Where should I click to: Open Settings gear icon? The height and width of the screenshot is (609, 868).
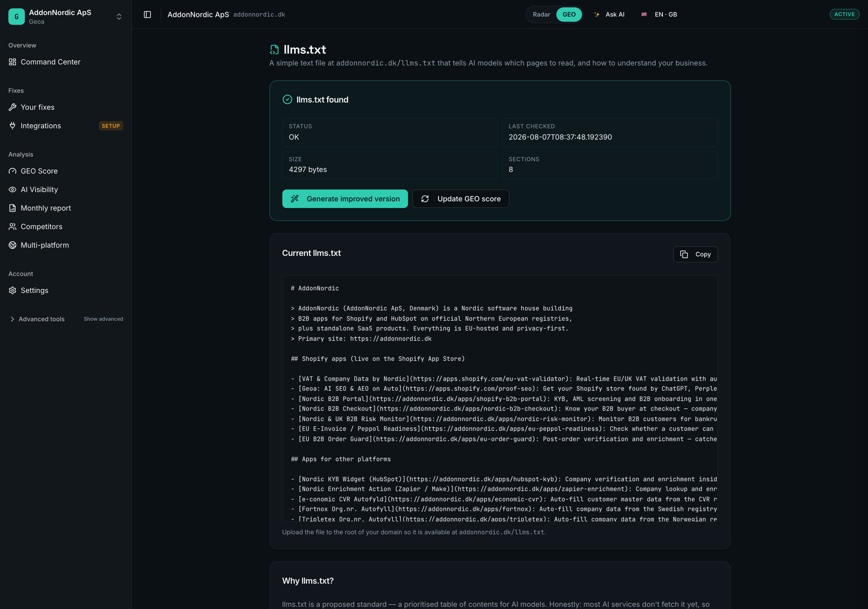point(12,290)
